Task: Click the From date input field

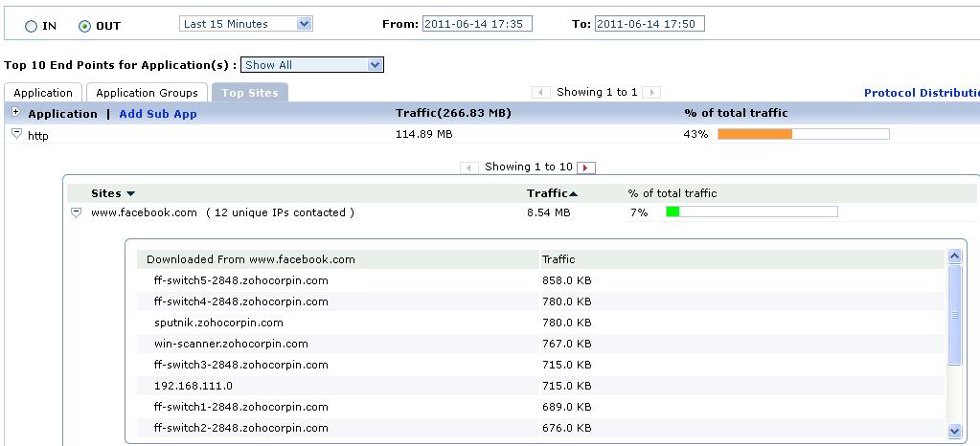Action: [x=477, y=24]
